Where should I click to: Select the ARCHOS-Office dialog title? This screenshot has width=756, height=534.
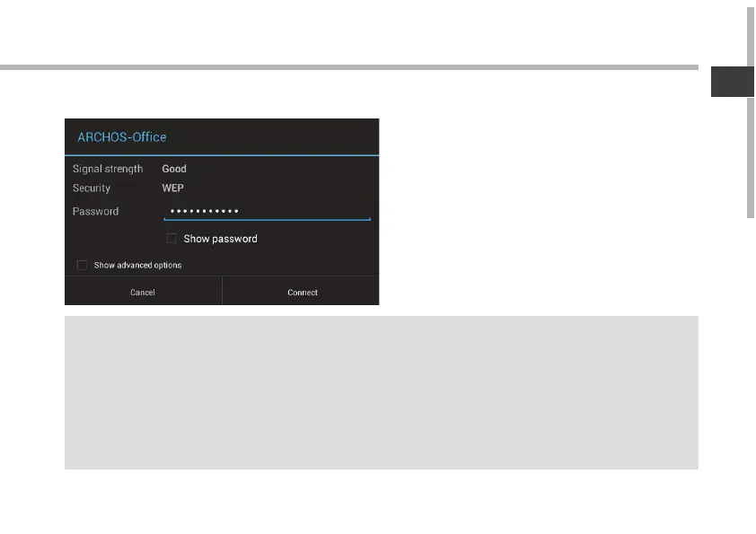[122, 137]
